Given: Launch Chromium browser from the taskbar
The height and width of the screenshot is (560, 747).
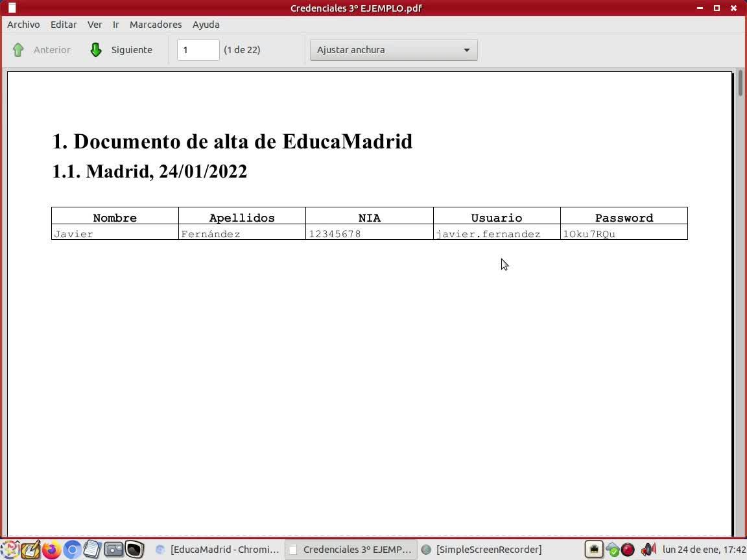Looking at the screenshot, I should (73, 550).
